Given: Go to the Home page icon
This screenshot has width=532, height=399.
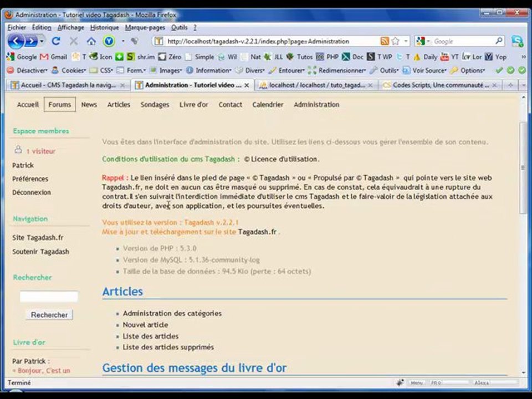Looking at the screenshot, I should (x=91, y=42).
